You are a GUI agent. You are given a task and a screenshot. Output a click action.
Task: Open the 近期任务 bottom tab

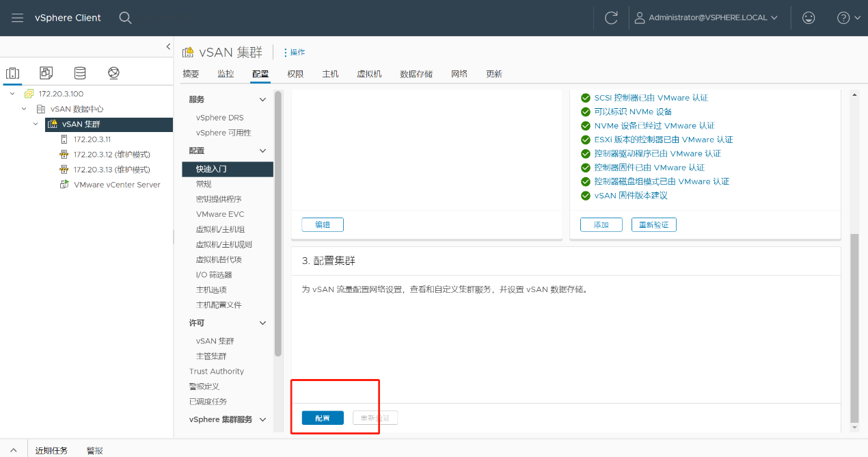[51, 451]
